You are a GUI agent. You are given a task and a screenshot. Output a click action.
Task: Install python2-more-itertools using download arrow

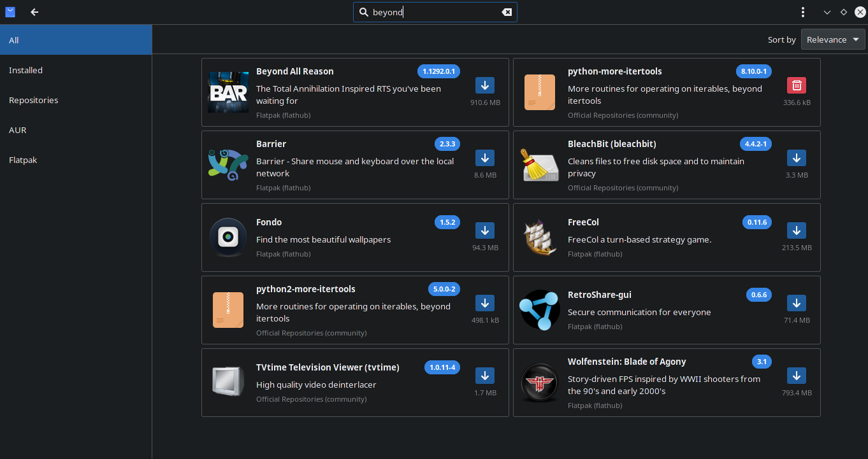[x=485, y=303]
